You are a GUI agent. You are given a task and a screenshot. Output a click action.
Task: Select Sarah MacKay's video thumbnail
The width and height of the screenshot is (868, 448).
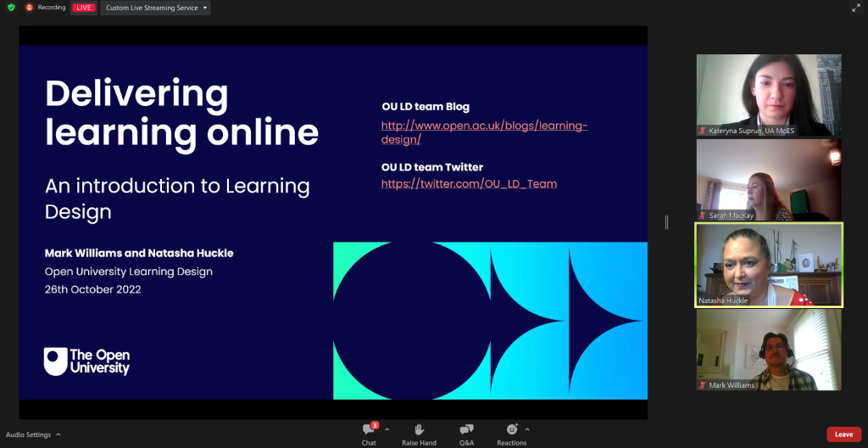pyautogui.click(x=768, y=180)
